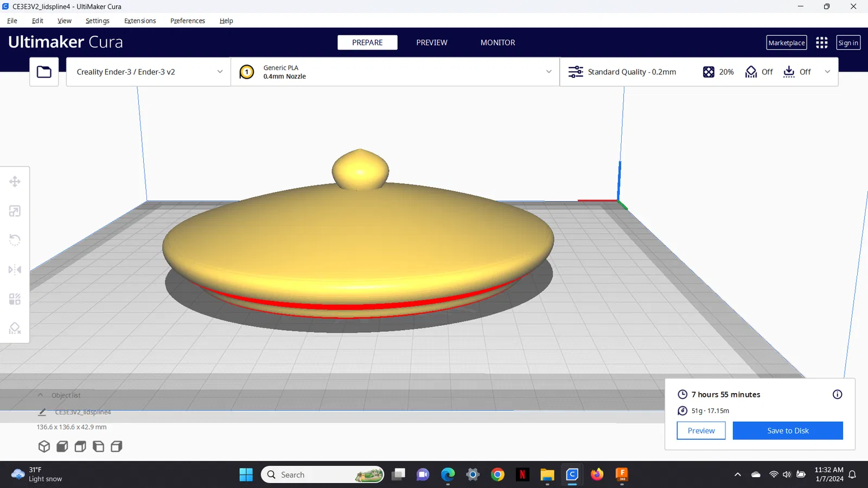
Task: Select CE3E3V2_lidspline4 in object list
Action: [x=82, y=412]
